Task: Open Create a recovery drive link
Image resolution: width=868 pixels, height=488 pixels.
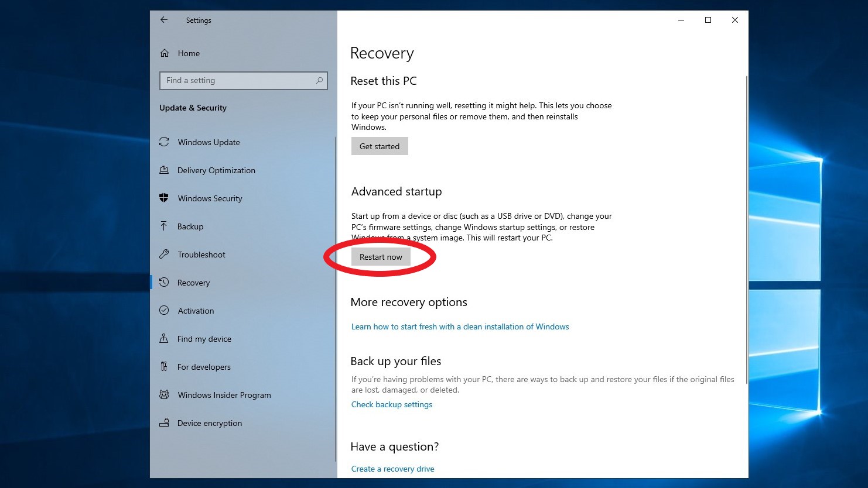Action: pos(392,469)
